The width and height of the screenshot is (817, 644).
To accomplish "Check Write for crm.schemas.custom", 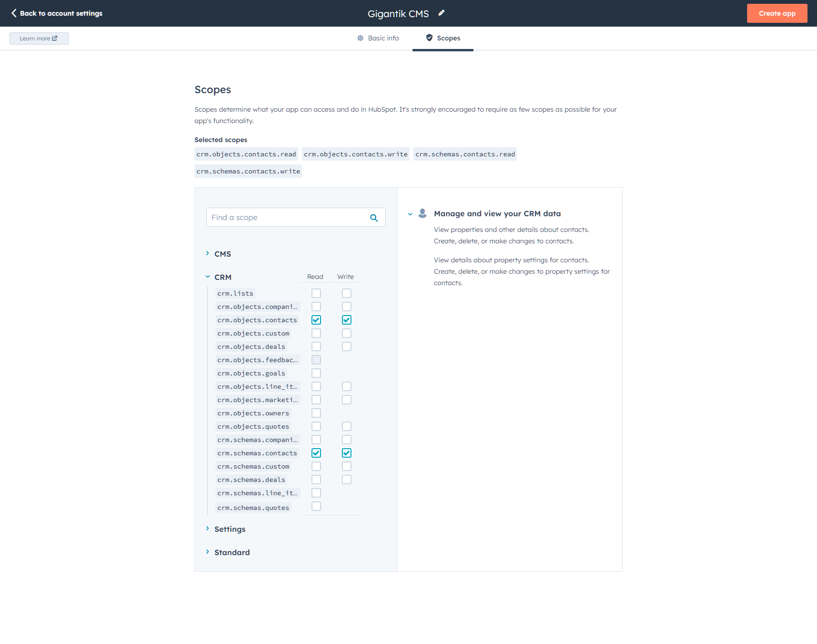I will pos(347,466).
